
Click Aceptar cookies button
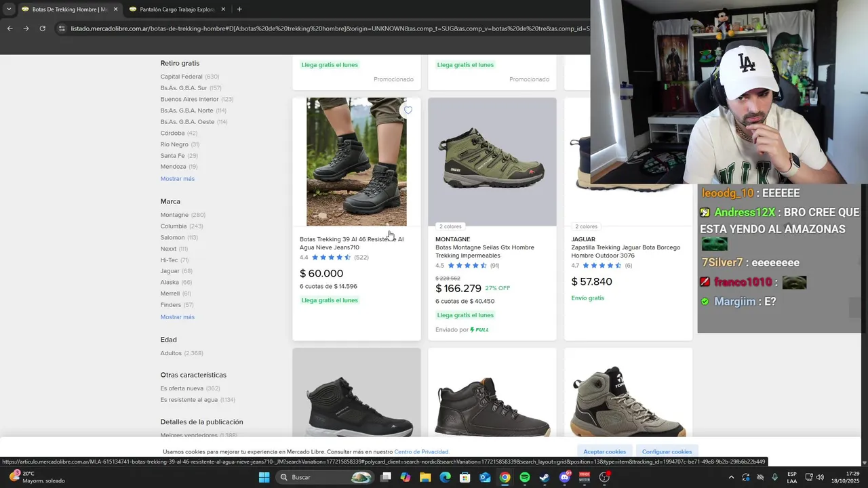(x=605, y=451)
